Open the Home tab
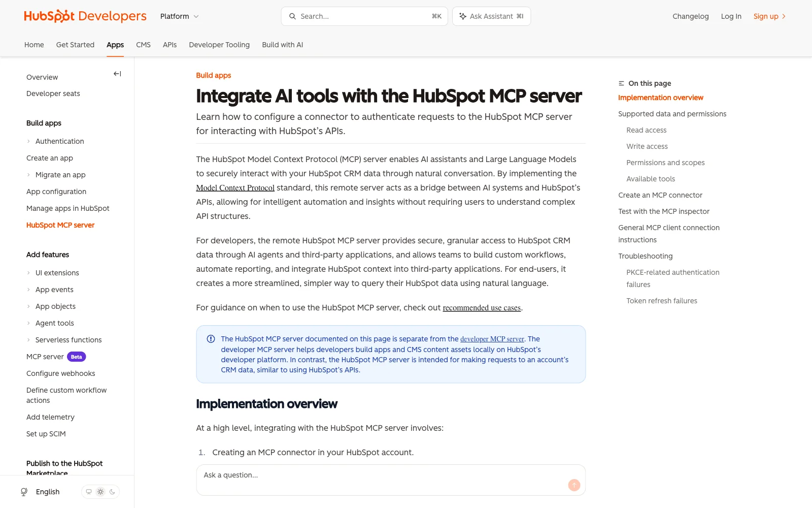Image resolution: width=812 pixels, height=508 pixels. point(34,45)
